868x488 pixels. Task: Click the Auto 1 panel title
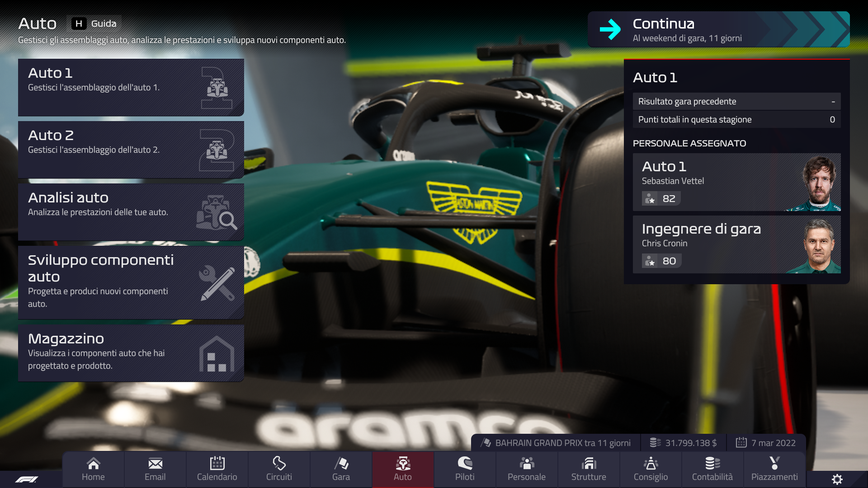655,78
